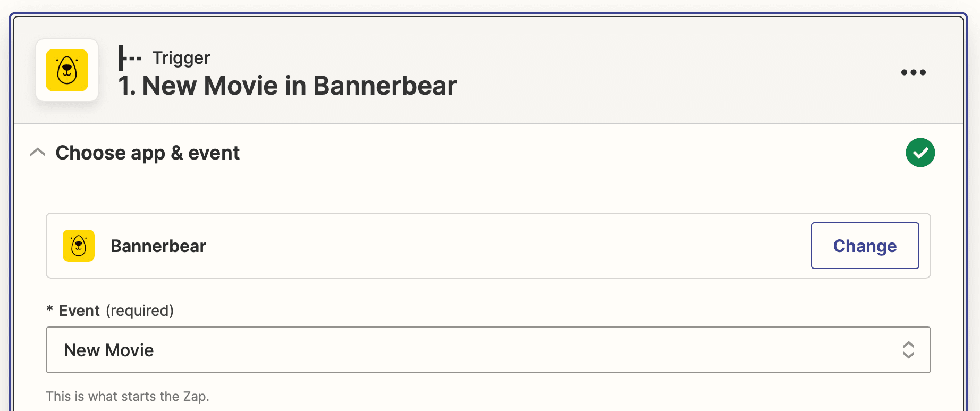The height and width of the screenshot is (411, 980).
Task: Collapse the Choose app & event section
Action: (38, 153)
